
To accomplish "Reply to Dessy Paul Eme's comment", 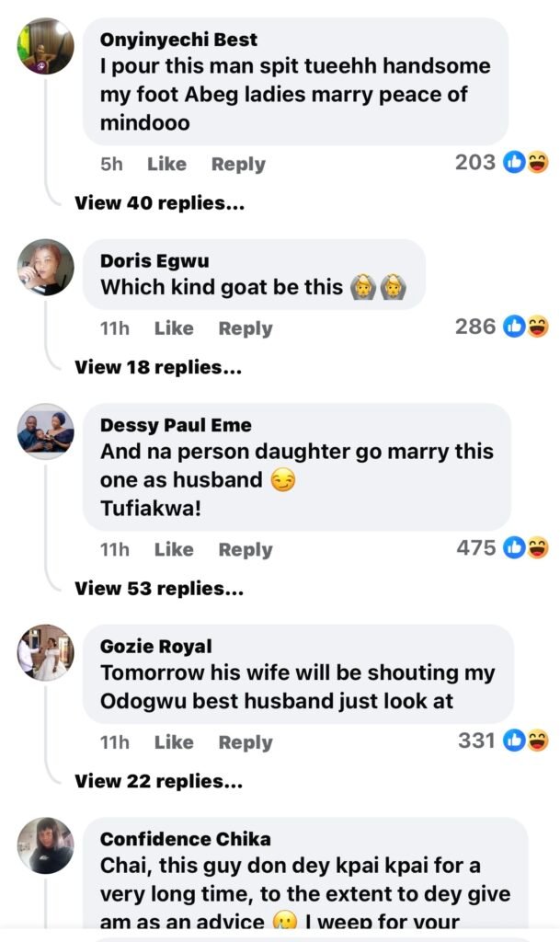I will click(x=246, y=550).
